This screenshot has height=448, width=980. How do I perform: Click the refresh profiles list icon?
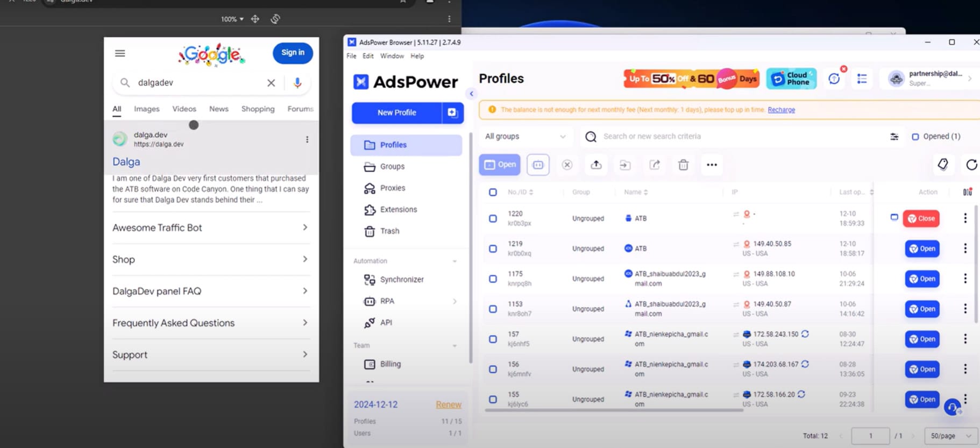971,165
